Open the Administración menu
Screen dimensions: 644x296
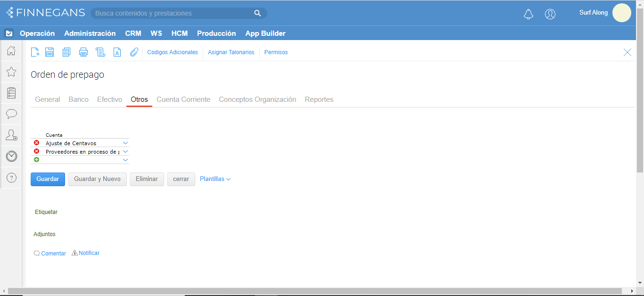point(90,33)
